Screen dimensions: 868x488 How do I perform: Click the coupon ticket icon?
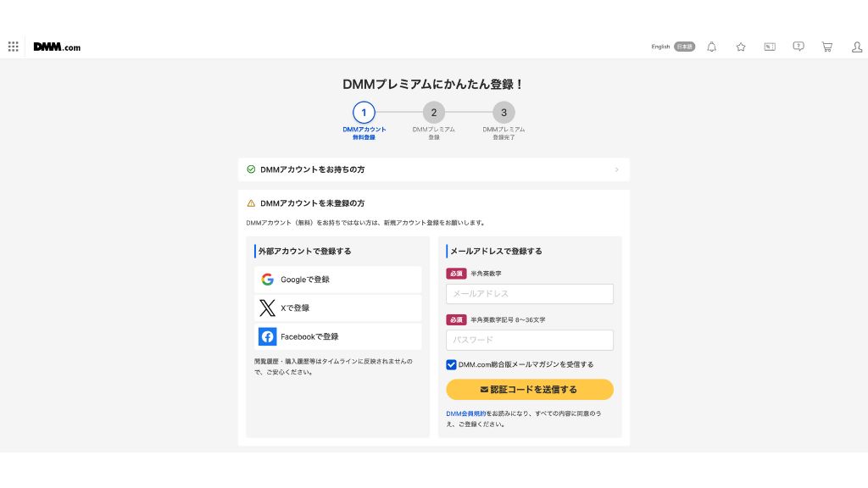point(770,47)
